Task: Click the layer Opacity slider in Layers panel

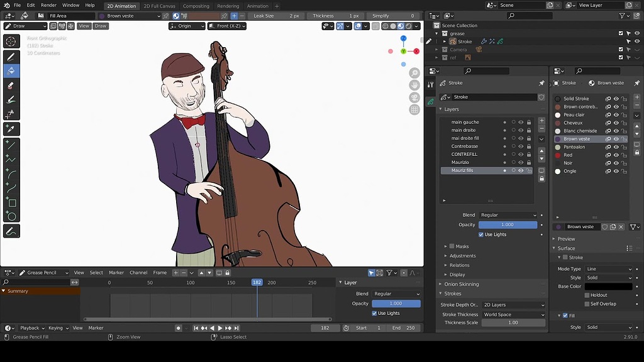Action: coord(508,225)
